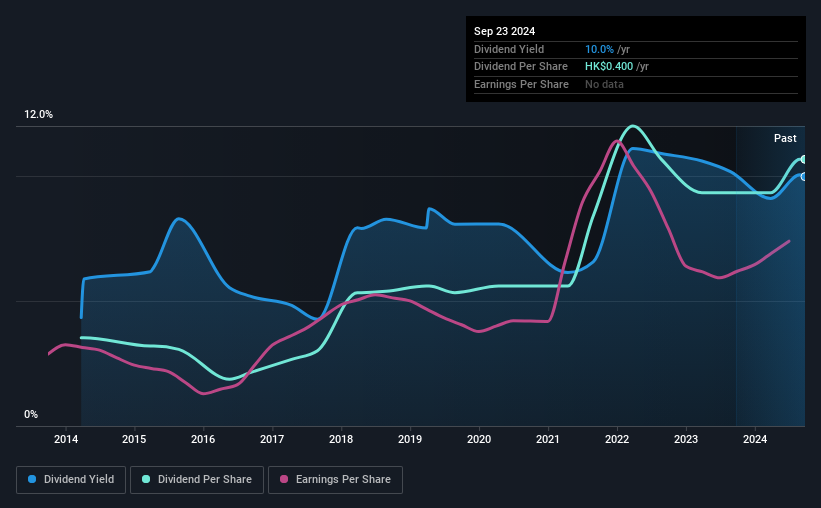
Task: Toggle the Dividend Yield legend button
Action: pos(71,480)
